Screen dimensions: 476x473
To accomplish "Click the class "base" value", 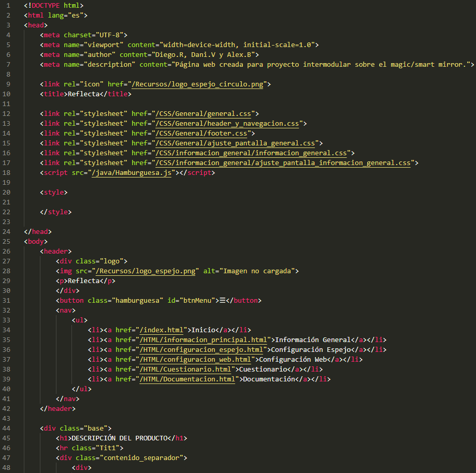I will (96, 428).
